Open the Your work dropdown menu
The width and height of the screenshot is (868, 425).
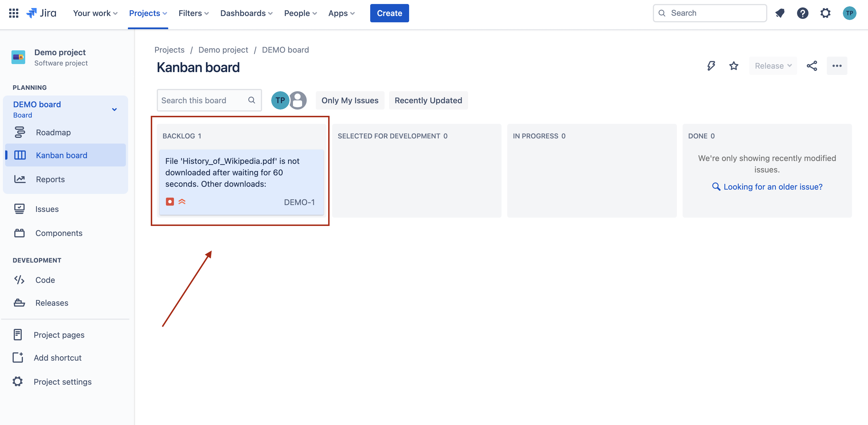pos(95,13)
